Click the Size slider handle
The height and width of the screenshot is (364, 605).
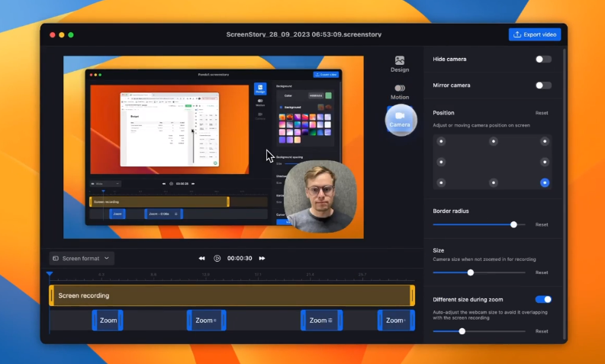(x=470, y=272)
